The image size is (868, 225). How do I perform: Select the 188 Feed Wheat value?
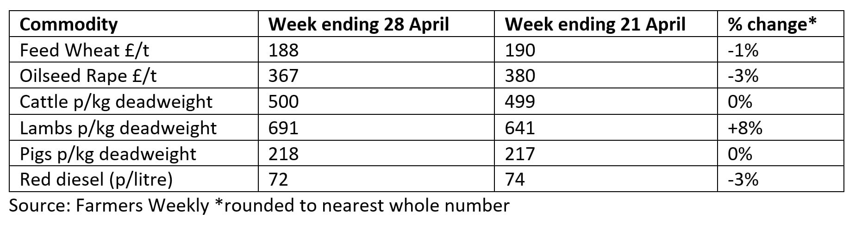click(x=283, y=50)
